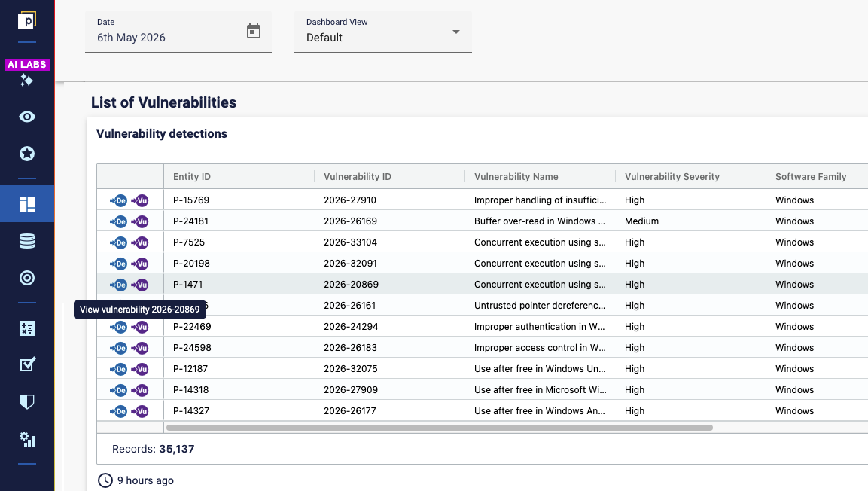Click the De icon for row P-12187

[x=118, y=369]
